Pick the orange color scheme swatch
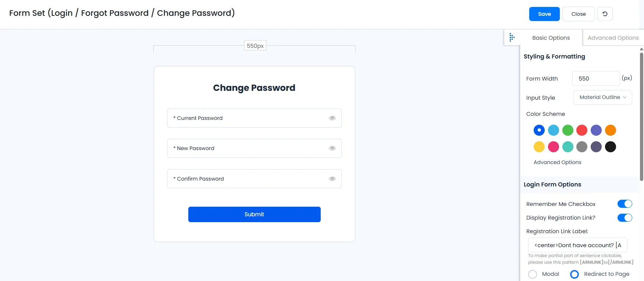The width and height of the screenshot is (644, 281). point(610,130)
